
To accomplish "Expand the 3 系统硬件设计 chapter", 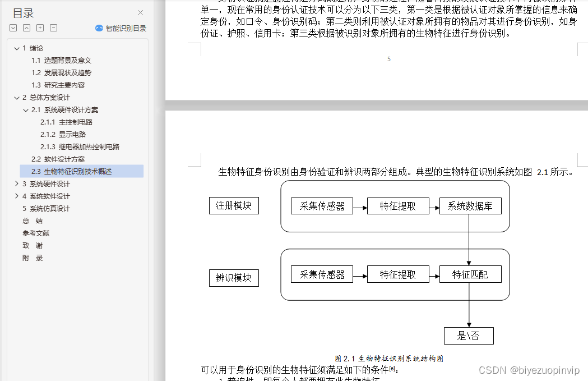I will 16,183.
